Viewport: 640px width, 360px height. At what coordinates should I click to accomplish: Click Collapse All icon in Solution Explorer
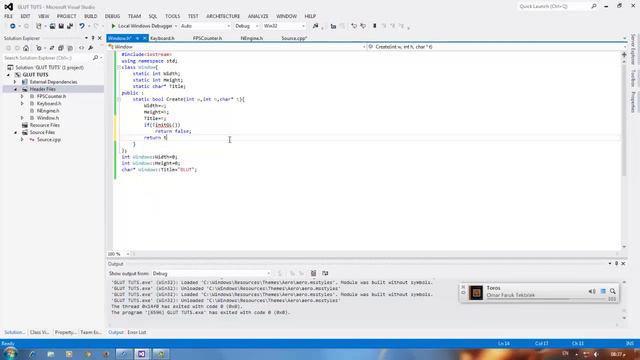[60, 48]
